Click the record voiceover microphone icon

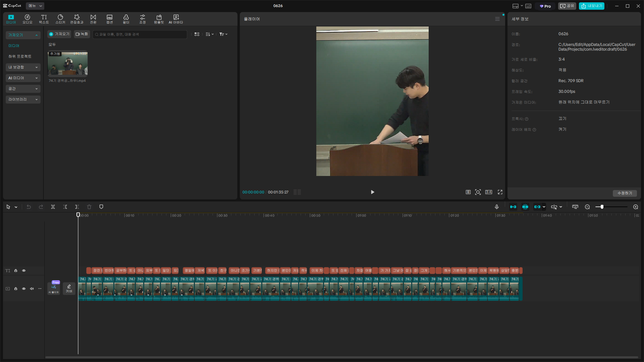pos(497,207)
